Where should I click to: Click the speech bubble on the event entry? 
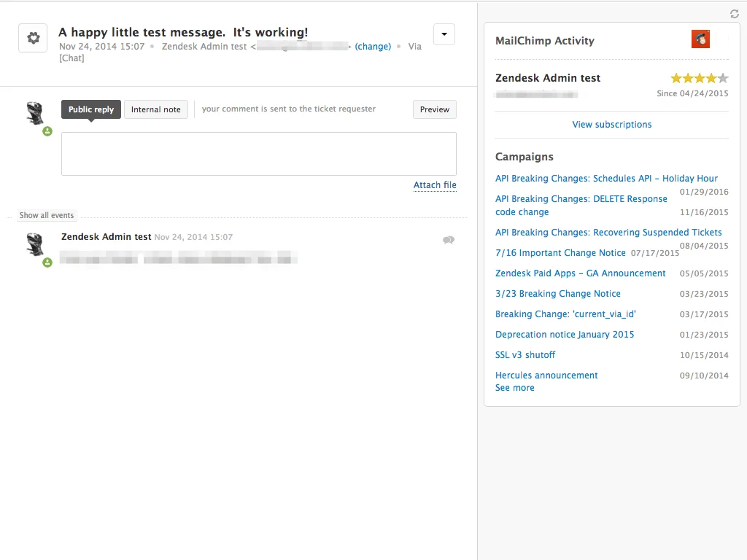[x=449, y=240]
